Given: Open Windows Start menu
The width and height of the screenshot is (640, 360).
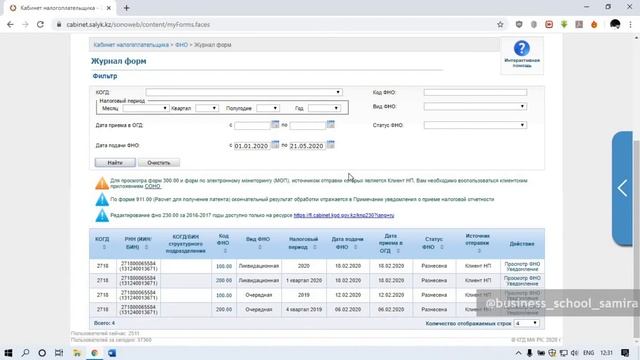Looking at the screenshot, I should tap(8, 353).
